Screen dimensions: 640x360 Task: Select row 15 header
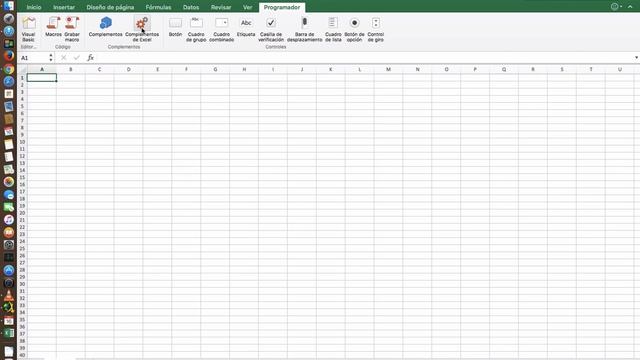pos(22,178)
